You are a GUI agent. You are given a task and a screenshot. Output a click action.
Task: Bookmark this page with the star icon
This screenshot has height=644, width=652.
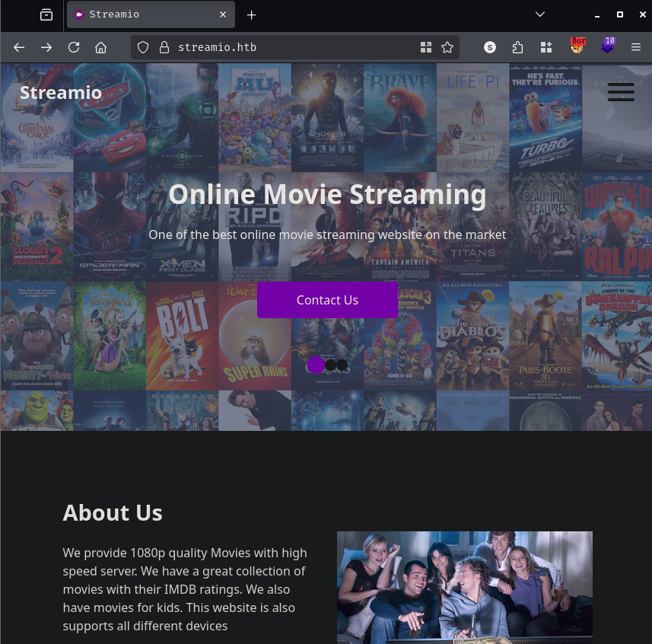(447, 47)
